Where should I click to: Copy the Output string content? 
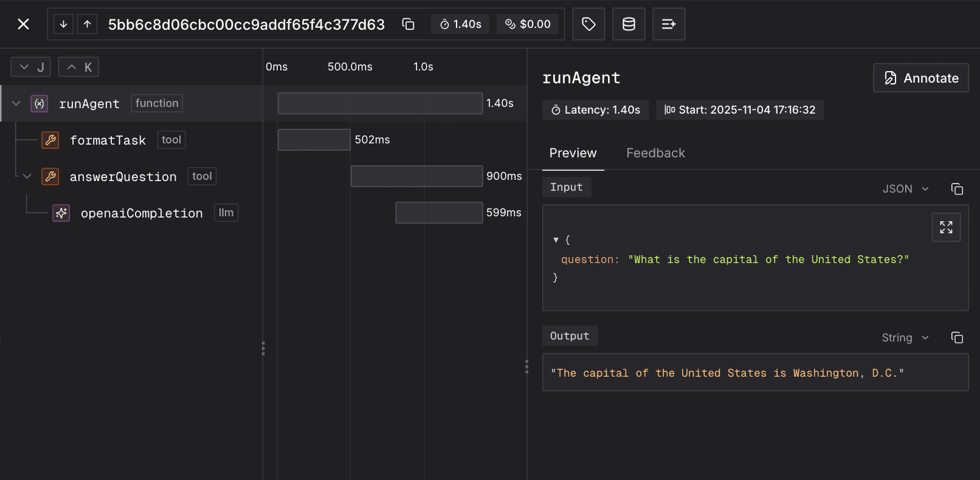(x=957, y=337)
